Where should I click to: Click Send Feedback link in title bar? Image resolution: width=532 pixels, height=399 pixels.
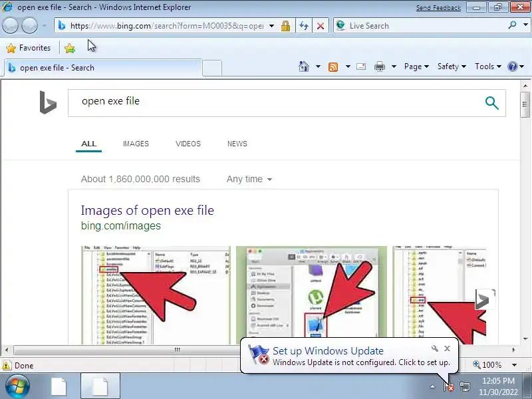[x=438, y=7]
